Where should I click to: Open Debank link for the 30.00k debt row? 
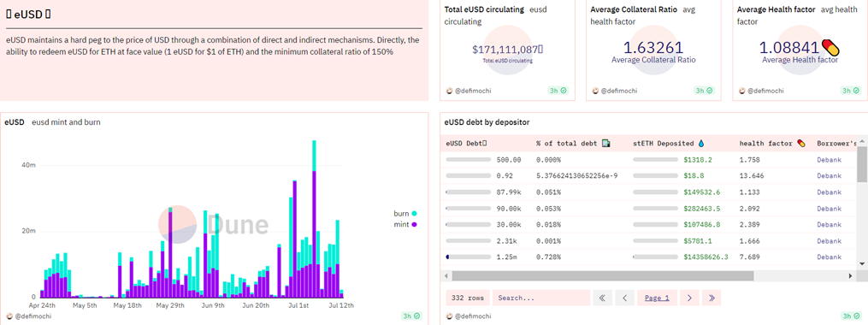[830, 224]
